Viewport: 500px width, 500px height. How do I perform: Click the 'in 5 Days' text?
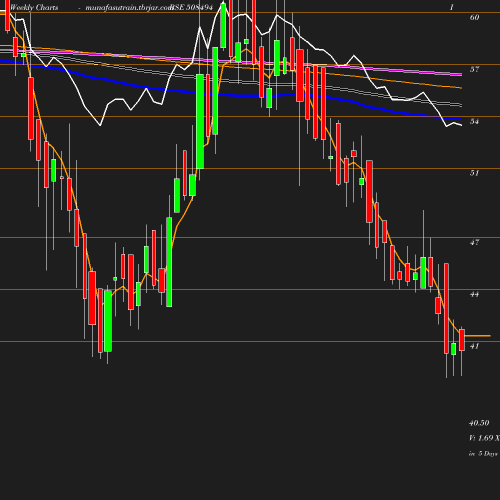pos(483,454)
